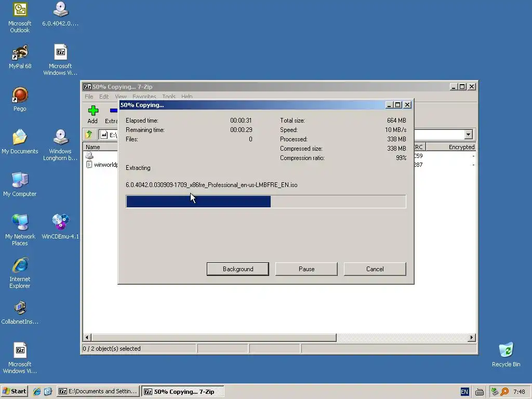
Task: Sort by the Name column header
Action: click(x=100, y=147)
